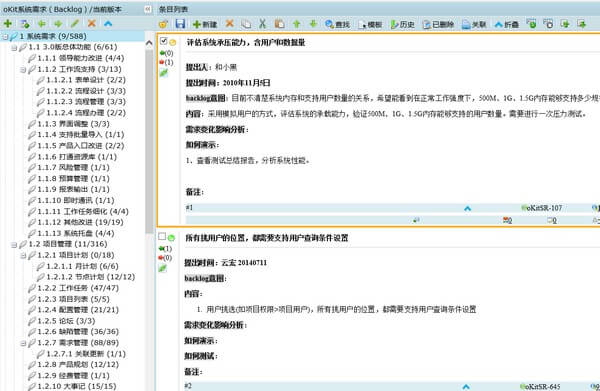The image size is (600, 391).
Task: Click the 关联 (Link) toolbar button
Action: tap(474, 24)
